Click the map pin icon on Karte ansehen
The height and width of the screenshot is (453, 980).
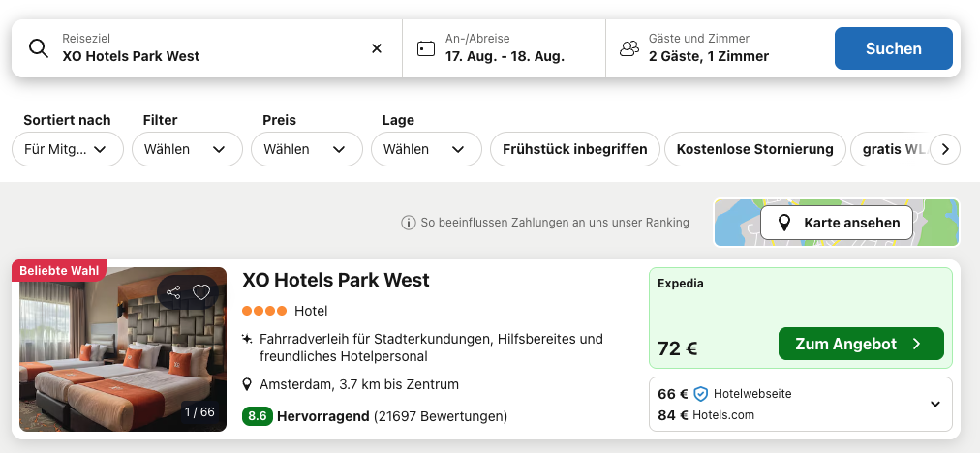[x=783, y=223]
